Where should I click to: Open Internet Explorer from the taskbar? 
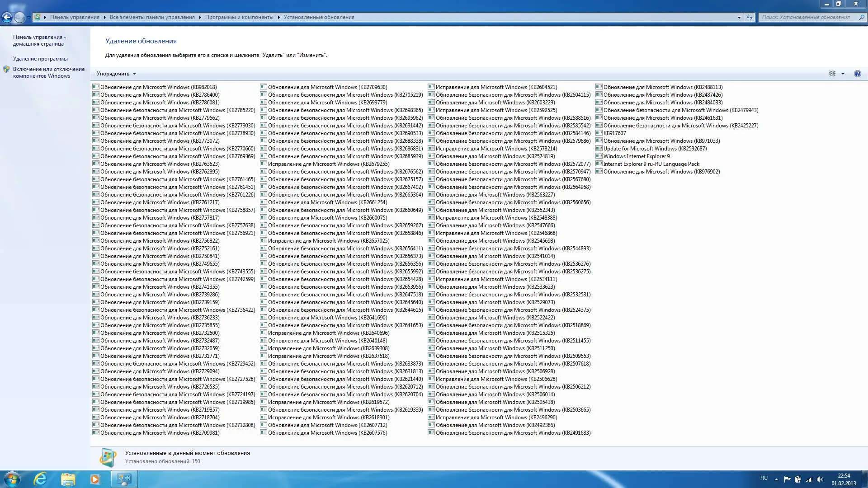coord(40,479)
